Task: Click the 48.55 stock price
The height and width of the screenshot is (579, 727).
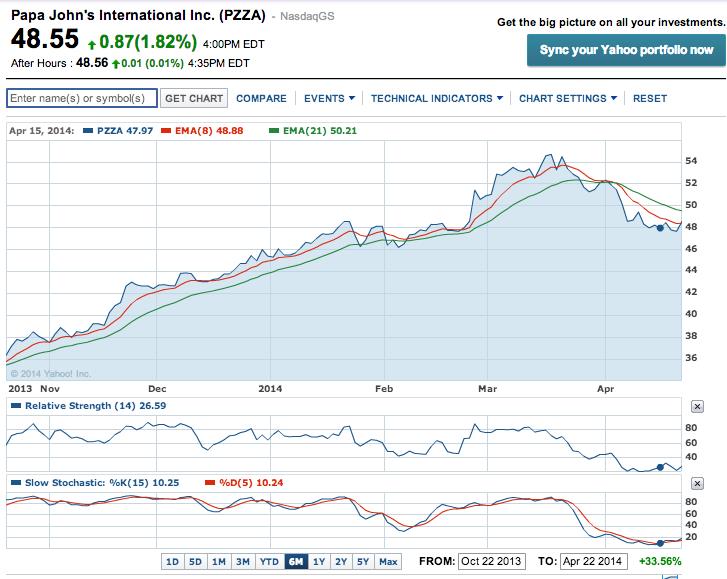Action: pyautogui.click(x=45, y=38)
